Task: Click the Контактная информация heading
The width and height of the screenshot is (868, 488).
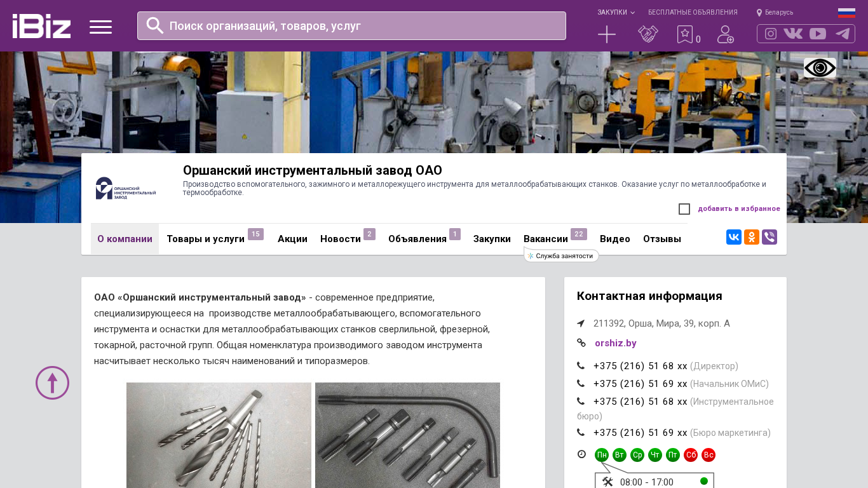Action: click(x=649, y=296)
